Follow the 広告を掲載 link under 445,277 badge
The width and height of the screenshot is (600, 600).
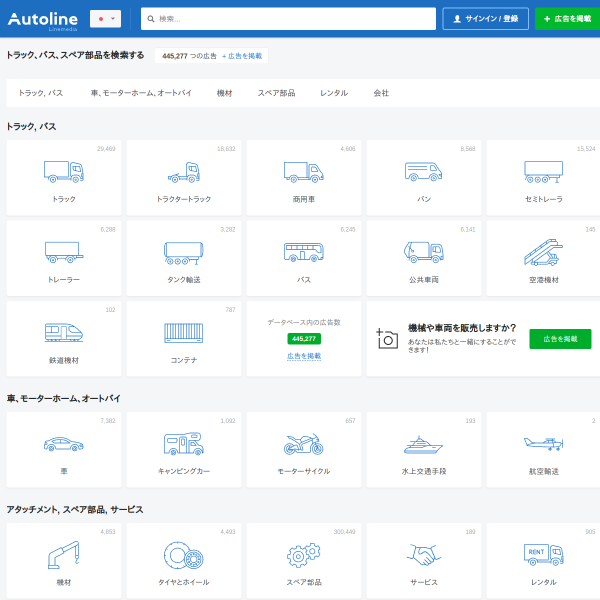click(x=304, y=356)
